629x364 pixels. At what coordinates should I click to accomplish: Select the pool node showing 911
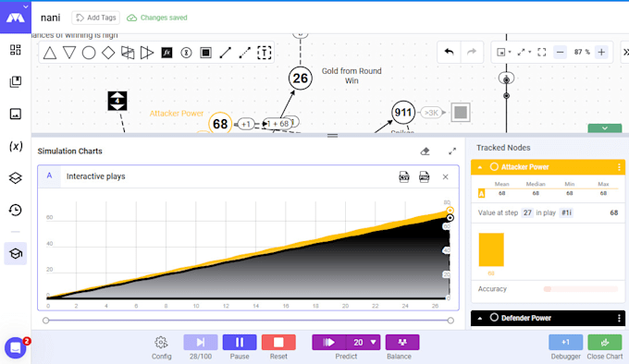(x=403, y=113)
